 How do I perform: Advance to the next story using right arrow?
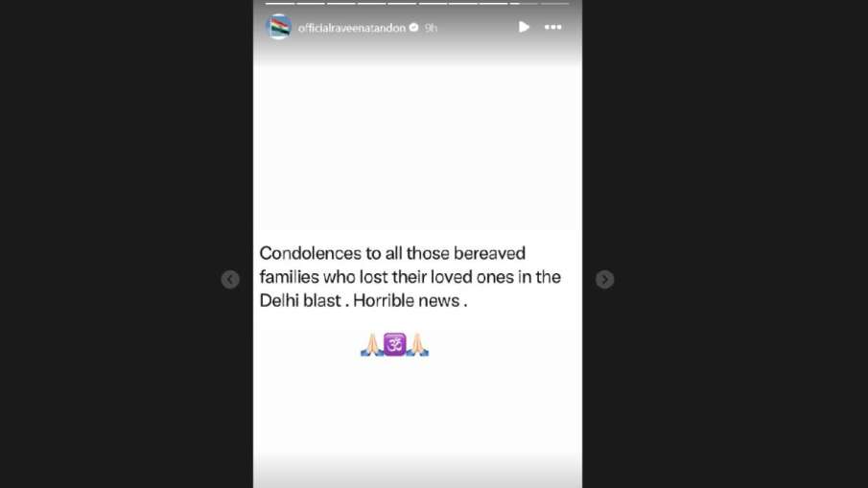[604, 279]
